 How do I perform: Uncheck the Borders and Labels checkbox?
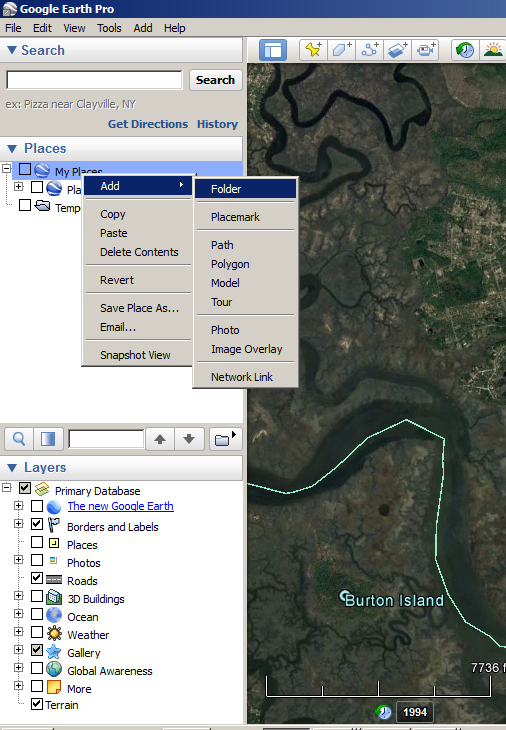(37, 524)
